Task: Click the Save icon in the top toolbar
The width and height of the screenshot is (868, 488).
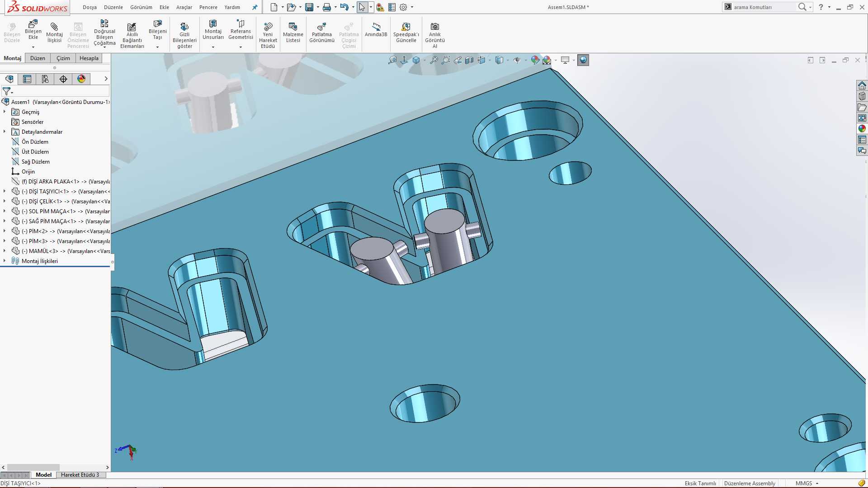Action: coord(309,7)
